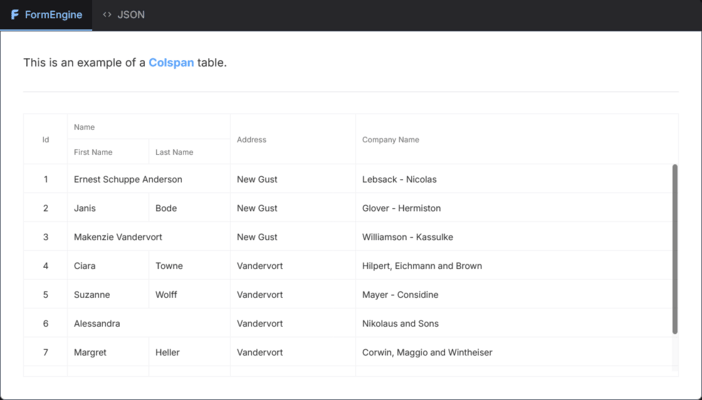Click Id cell number 1
702x400 pixels.
tap(46, 179)
